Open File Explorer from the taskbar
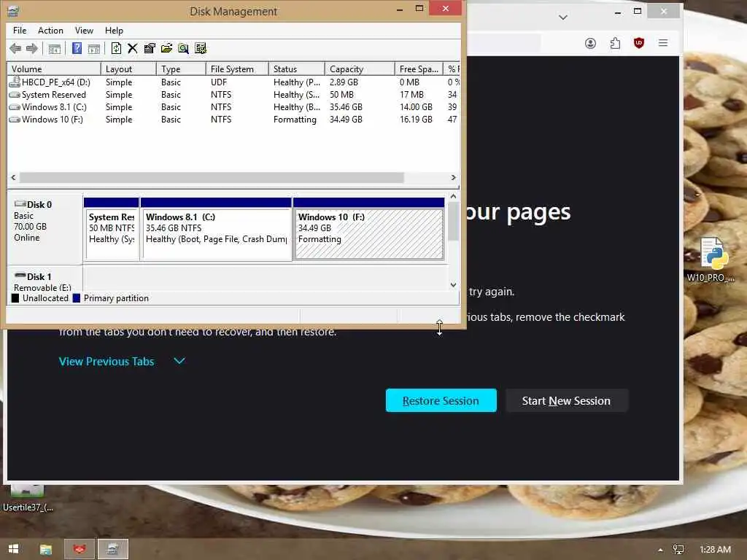Screen dimensions: 747x560 point(46,549)
